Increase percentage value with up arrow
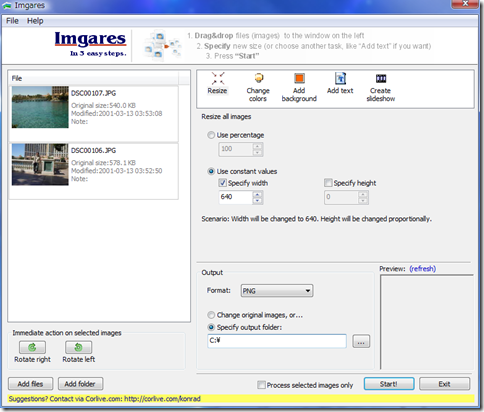This screenshot has height=412, width=484. click(257, 146)
